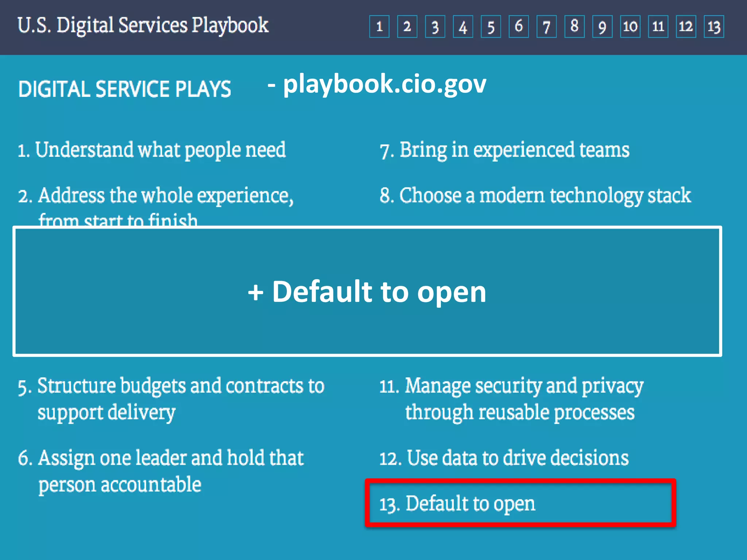Viewport: 747px width, 560px height.
Task: Jump to play number 8 box
Action: coord(574,27)
